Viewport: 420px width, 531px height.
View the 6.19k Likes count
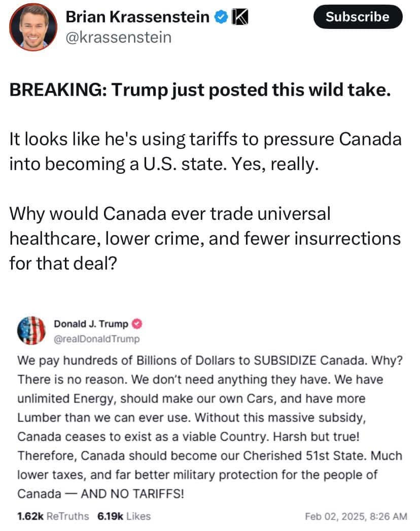point(124,516)
